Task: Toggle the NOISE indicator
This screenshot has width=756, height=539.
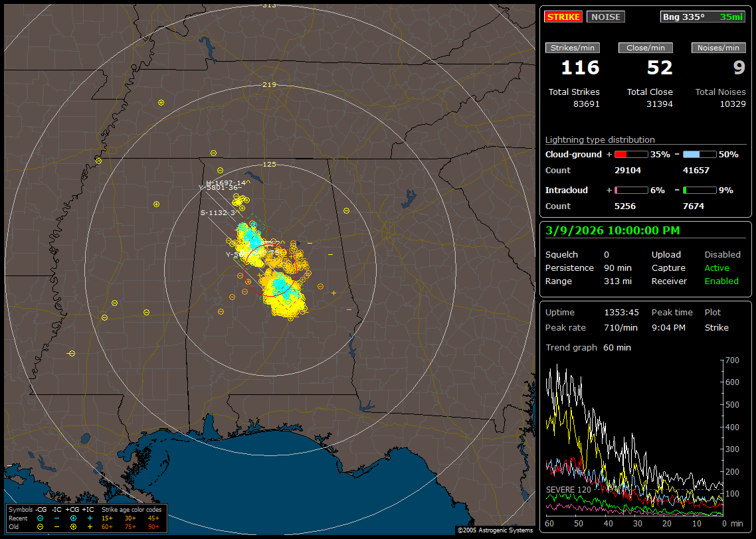Action: [x=605, y=17]
